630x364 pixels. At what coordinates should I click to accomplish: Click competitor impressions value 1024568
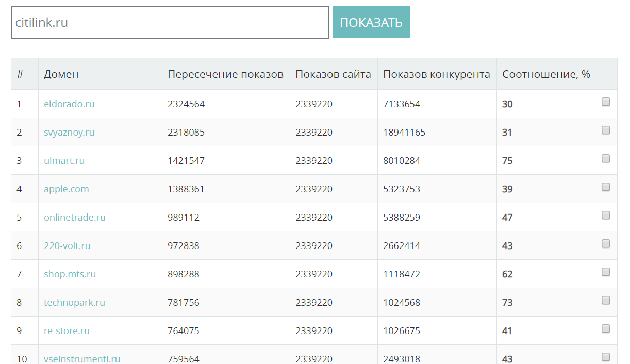coord(402,302)
